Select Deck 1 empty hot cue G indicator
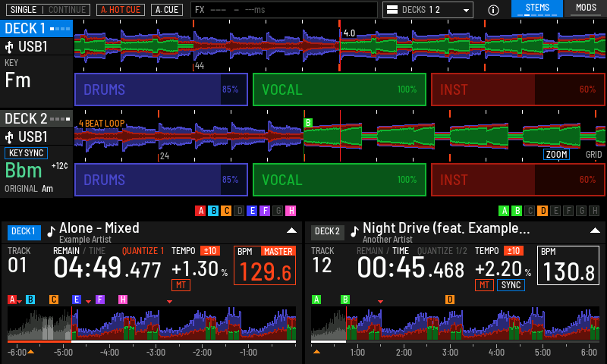The image size is (607, 364). 278,211
